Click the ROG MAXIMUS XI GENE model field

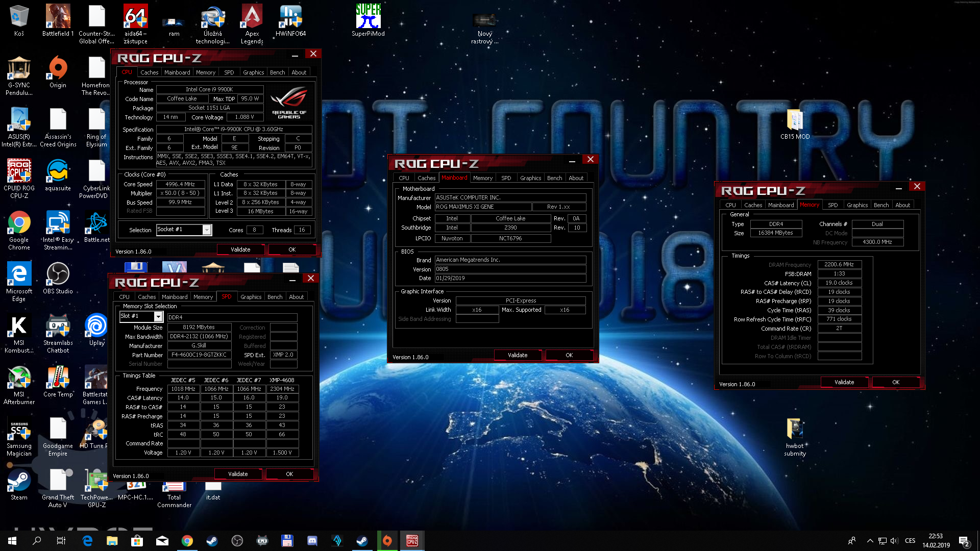click(x=482, y=207)
